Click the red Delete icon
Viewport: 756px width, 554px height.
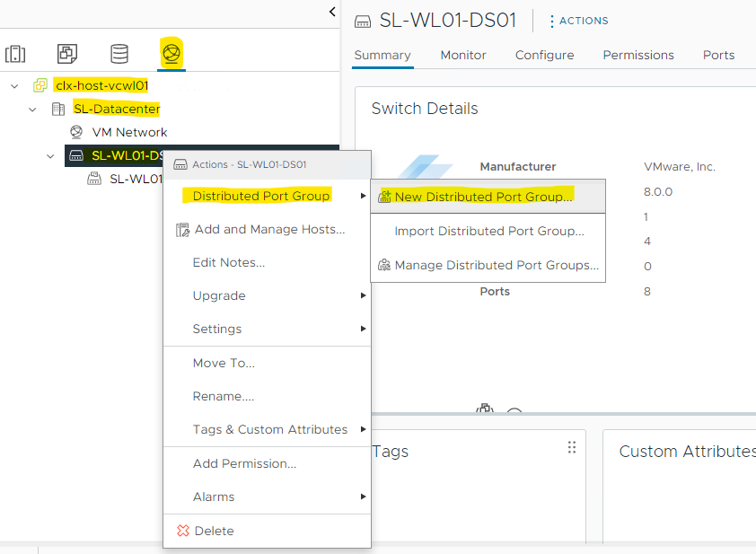pos(183,531)
